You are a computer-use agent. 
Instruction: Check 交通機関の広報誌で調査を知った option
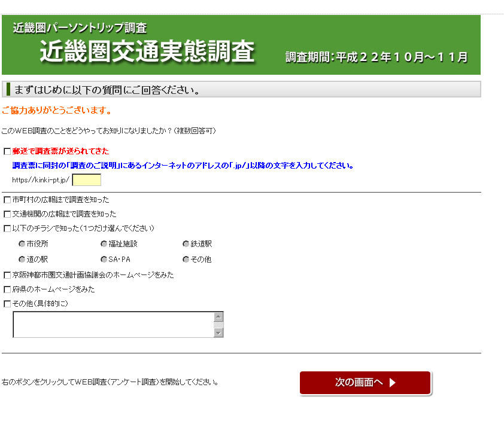[7, 214]
